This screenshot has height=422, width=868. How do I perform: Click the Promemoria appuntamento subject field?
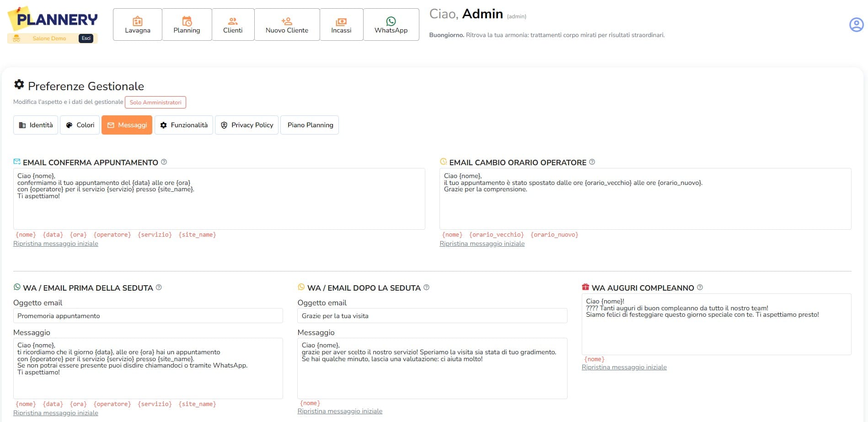(148, 316)
